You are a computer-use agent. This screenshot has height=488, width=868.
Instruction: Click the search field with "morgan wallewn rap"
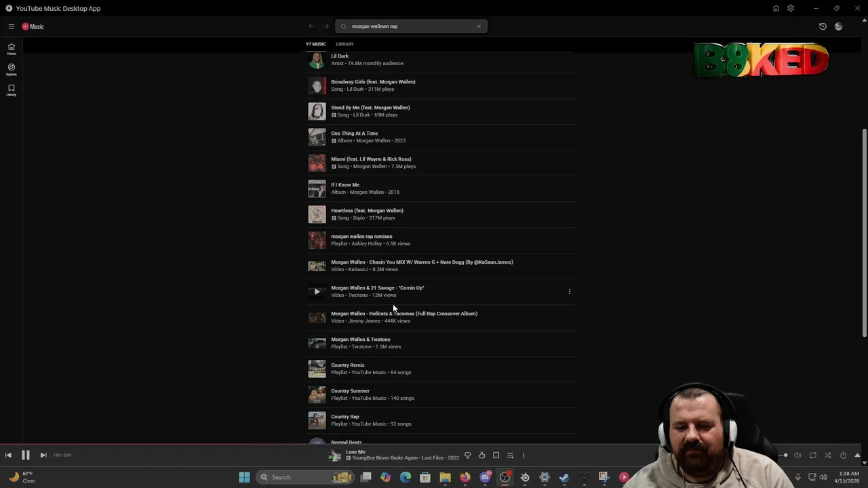[411, 26]
